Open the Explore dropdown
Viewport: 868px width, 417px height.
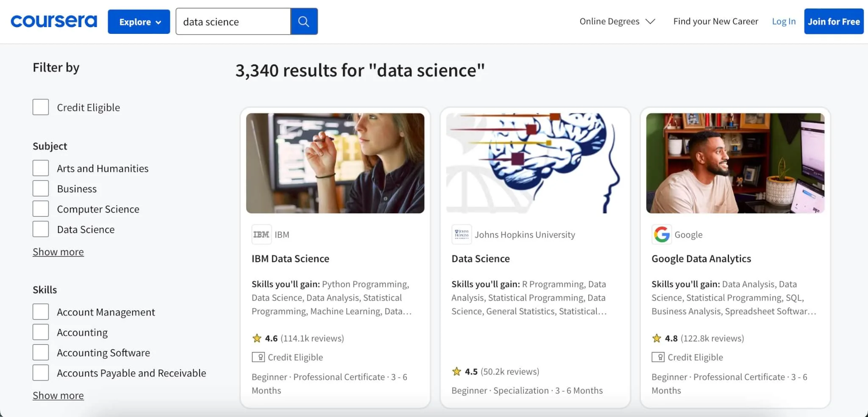pos(139,22)
